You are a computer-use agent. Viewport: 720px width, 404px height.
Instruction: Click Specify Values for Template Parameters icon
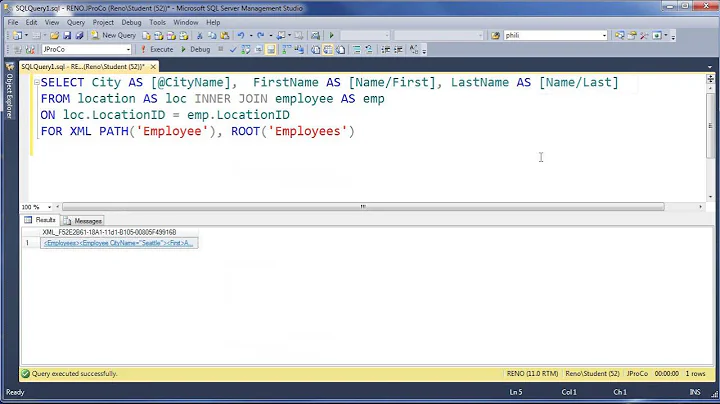(414, 50)
